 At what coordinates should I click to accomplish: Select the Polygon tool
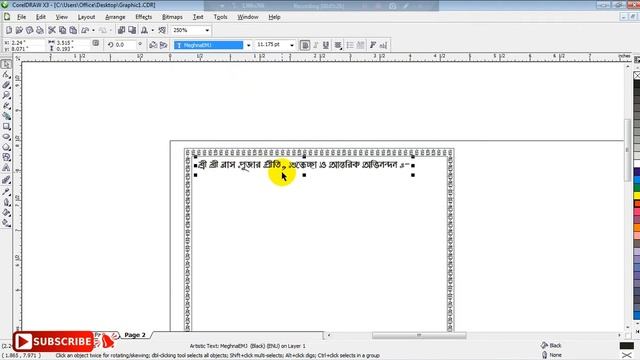click(x=6, y=147)
